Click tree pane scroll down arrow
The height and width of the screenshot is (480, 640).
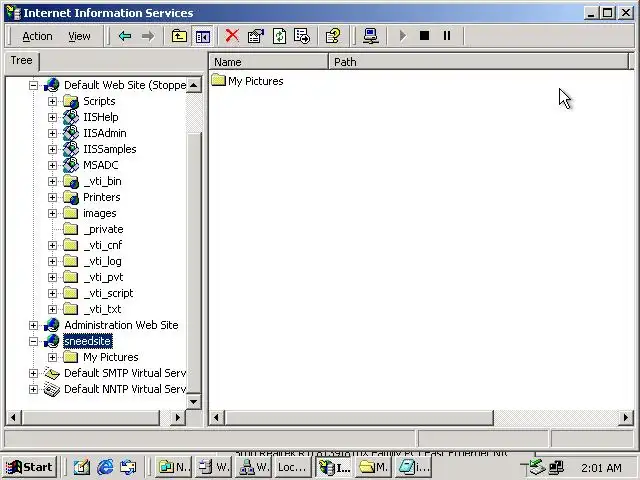click(193, 401)
